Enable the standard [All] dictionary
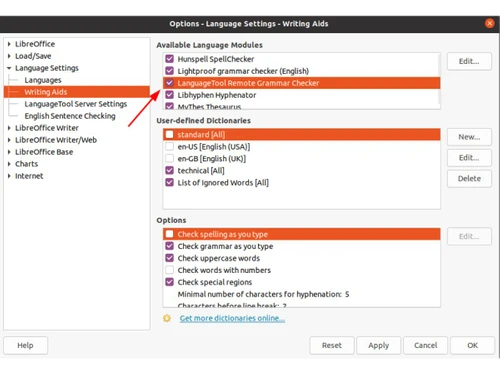The width and height of the screenshot is (500, 375). pos(169,134)
